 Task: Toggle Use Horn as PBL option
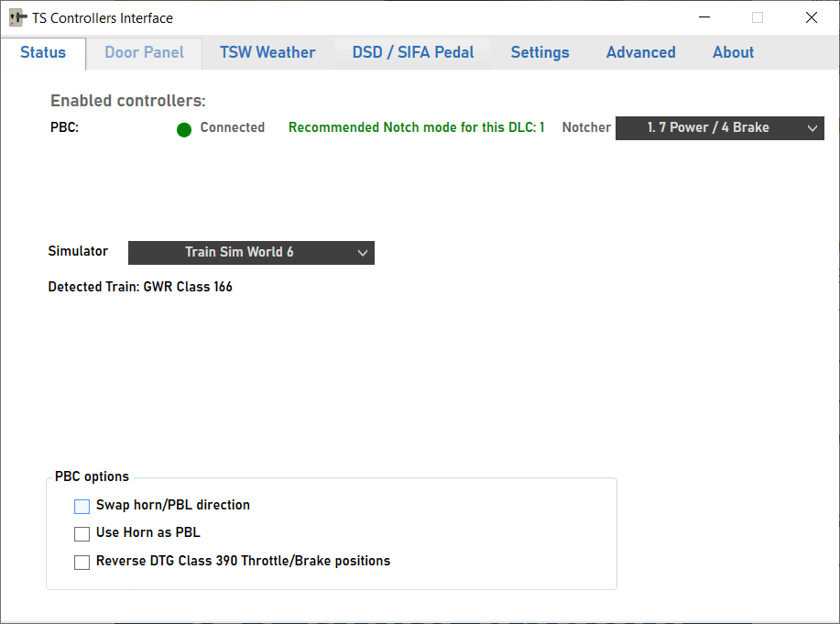[82, 533]
